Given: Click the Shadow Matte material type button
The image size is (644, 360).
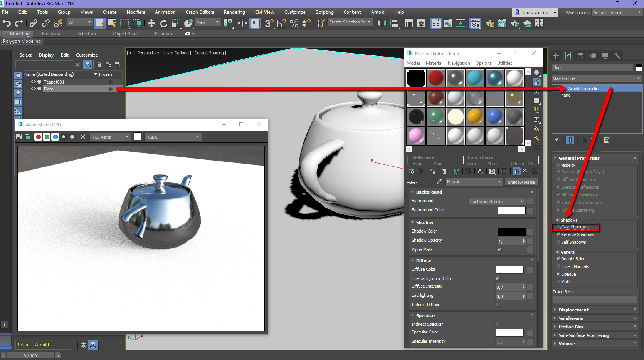Looking at the screenshot, I should click(x=521, y=182).
